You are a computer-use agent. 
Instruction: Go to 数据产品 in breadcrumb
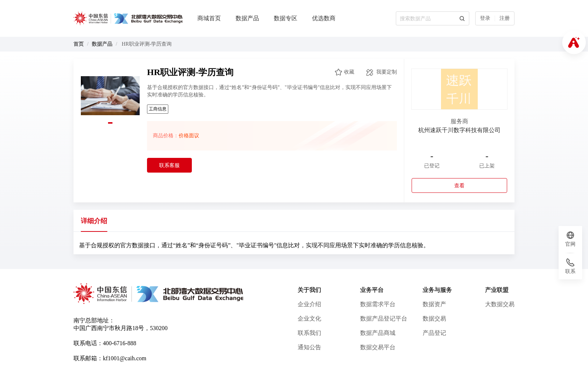[x=102, y=44]
